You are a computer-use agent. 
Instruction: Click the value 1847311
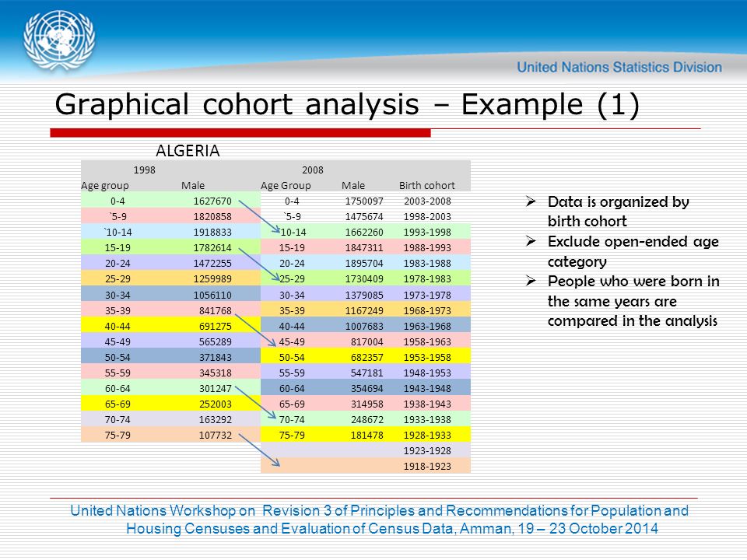tap(364, 247)
